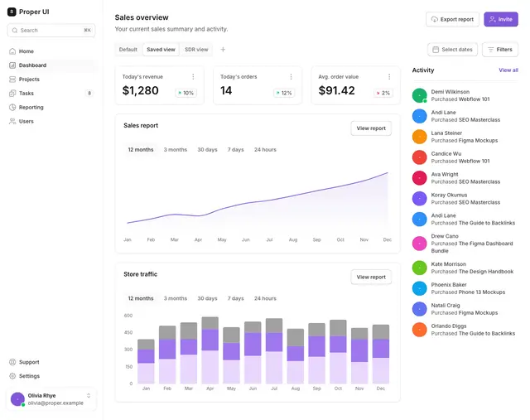Open Avg. order value card options menu
530x420 pixels.
389,77
